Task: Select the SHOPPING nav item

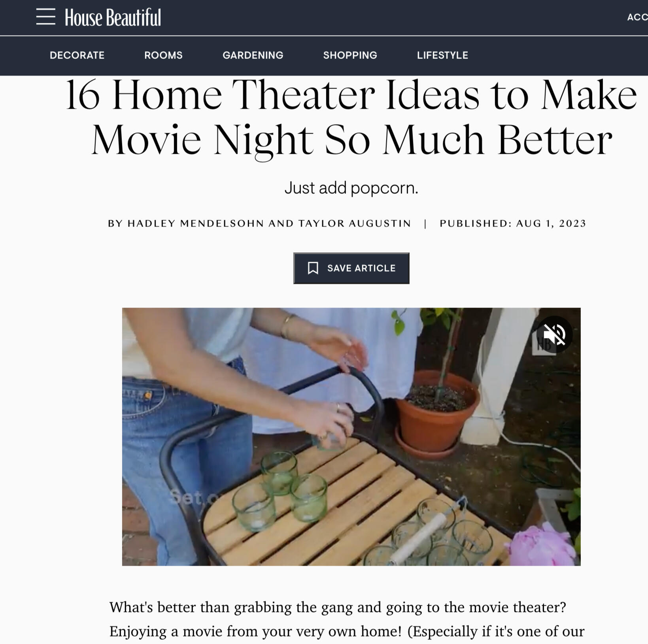Action: point(350,55)
